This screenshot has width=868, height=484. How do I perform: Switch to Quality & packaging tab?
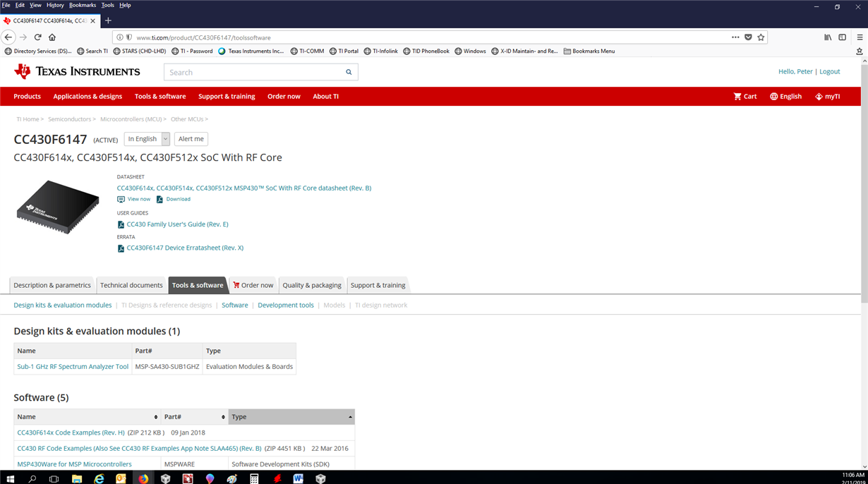(312, 285)
